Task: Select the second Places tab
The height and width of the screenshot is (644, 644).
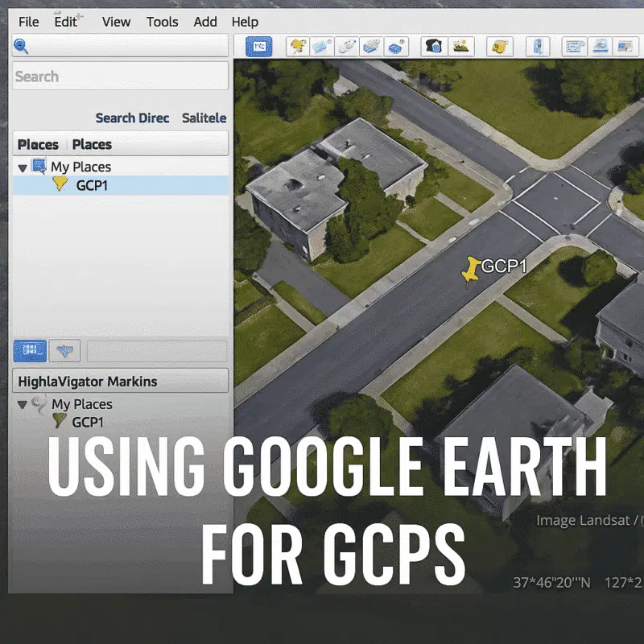Action: coord(92,145)
